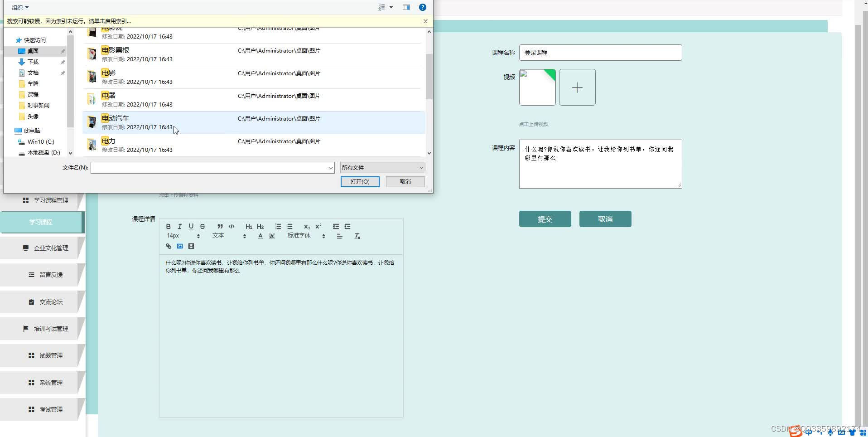Image resolution: width=868 pixels, height=437 pixels.
Task: Open the view options dropdown arrow
Action: click(x=391, y=7)
